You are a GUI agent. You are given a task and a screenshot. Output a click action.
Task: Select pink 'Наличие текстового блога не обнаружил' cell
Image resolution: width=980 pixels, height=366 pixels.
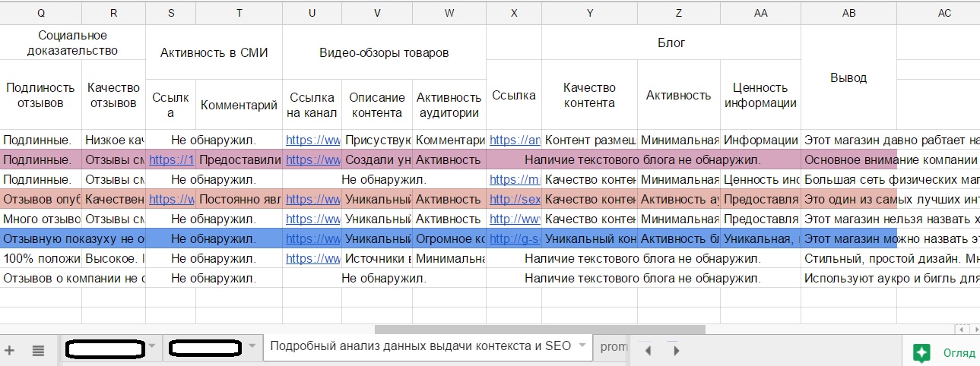642,160
